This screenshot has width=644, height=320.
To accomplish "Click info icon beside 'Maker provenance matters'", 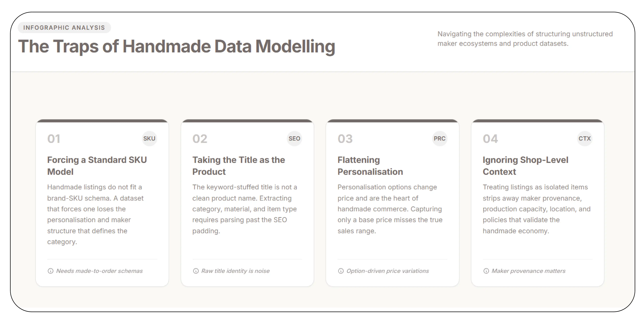I will (486, 271).
